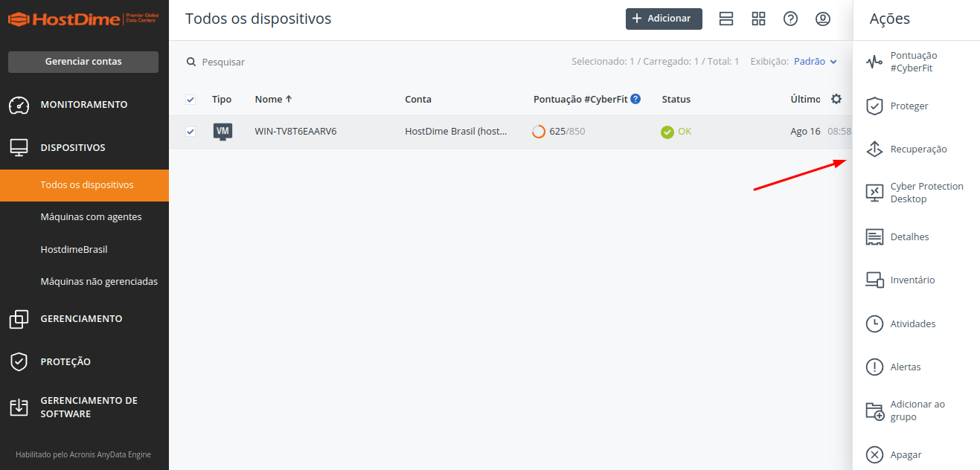This screenshot has width=980, height=470.
Task: Open the Recuperação action
Action: coord(917,149)
